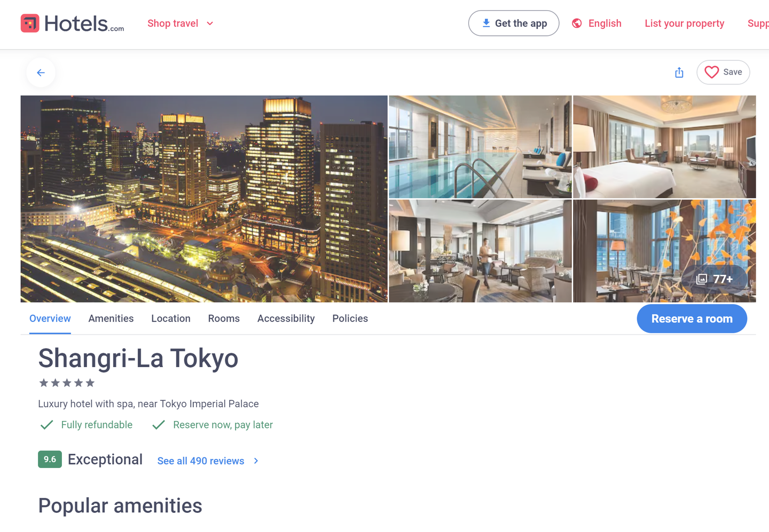Open the Tokyo night skyline main photo
The height and width of the screenshot is (532, 769).
(204, 198)
